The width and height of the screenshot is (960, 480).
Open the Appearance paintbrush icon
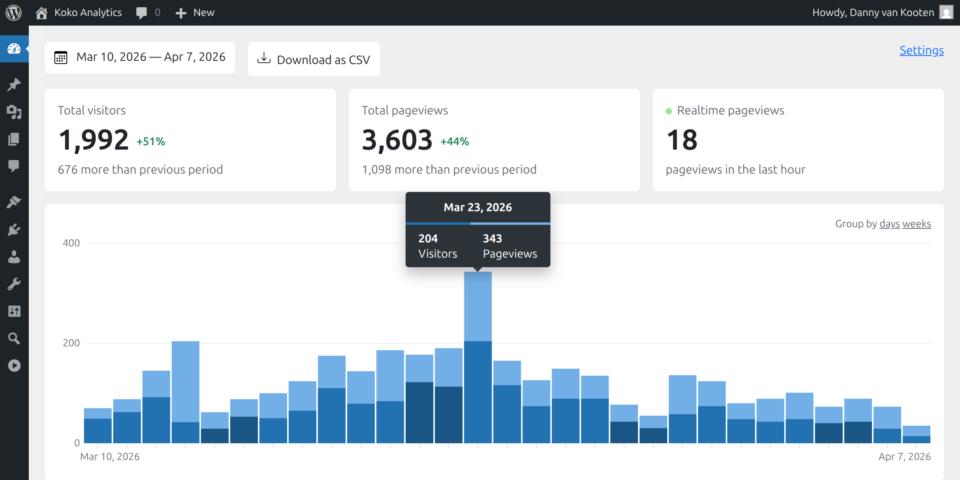(x=14, y=202)
